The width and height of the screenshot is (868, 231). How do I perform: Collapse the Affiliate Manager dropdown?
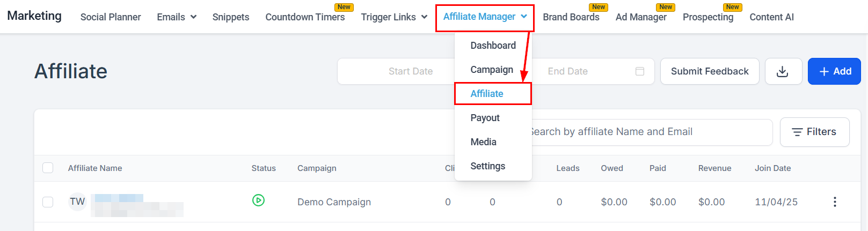pyautogui.click(x=485, y=17)
